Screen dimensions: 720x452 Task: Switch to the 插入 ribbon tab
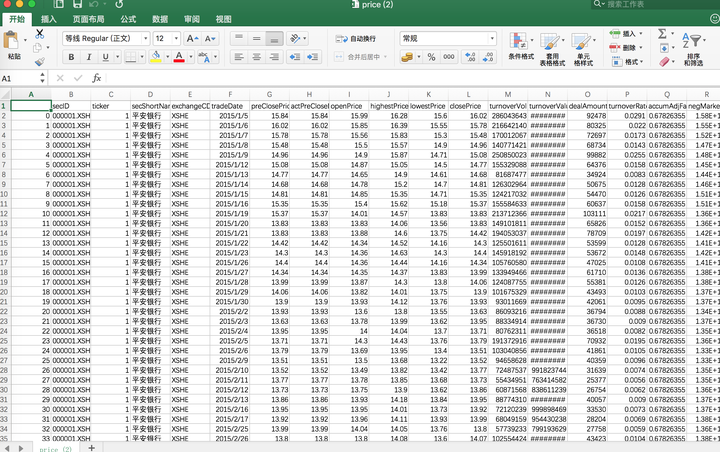pyautogui.click(x=49, y=19)
